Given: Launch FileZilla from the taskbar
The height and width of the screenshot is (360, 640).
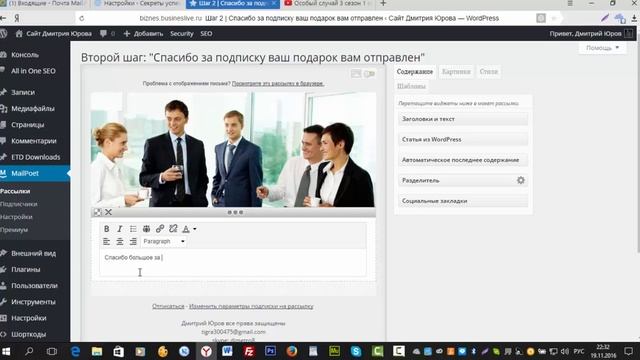Looking at the screenshot, I should point(249,351).
